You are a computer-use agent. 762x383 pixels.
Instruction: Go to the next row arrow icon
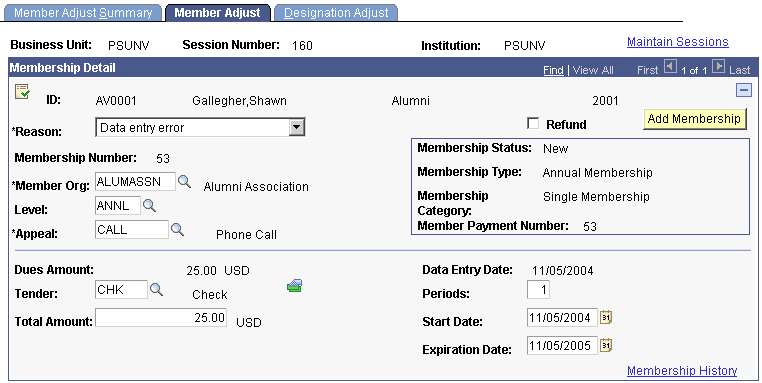[718, 66]
